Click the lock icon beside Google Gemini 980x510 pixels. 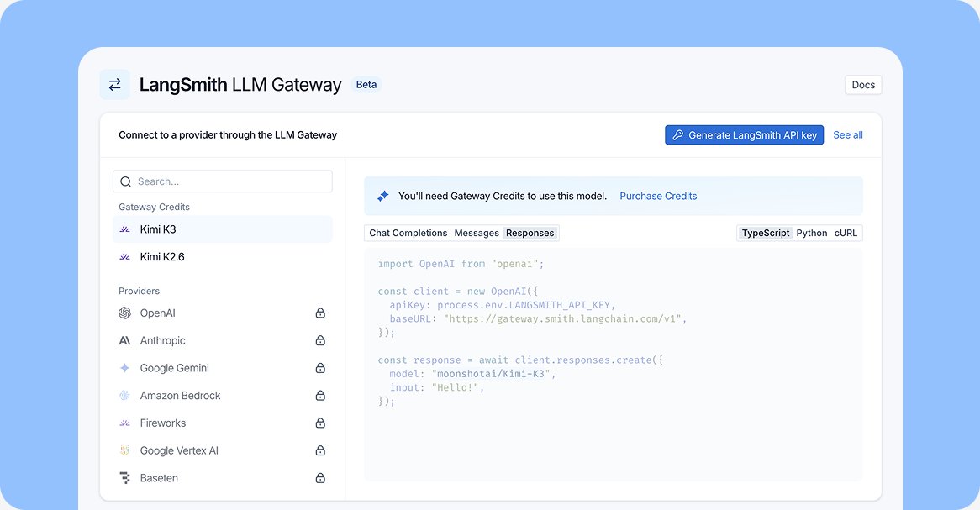point(320,368)
